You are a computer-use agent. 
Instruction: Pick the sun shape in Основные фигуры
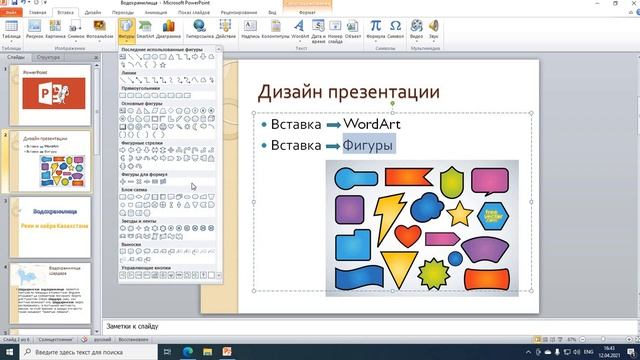(187, 127)
